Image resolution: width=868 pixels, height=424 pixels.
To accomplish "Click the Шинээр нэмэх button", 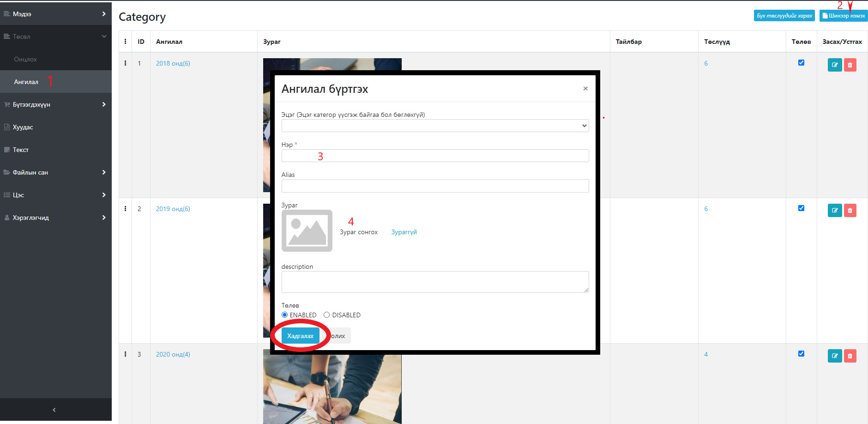I will point(843,16).
